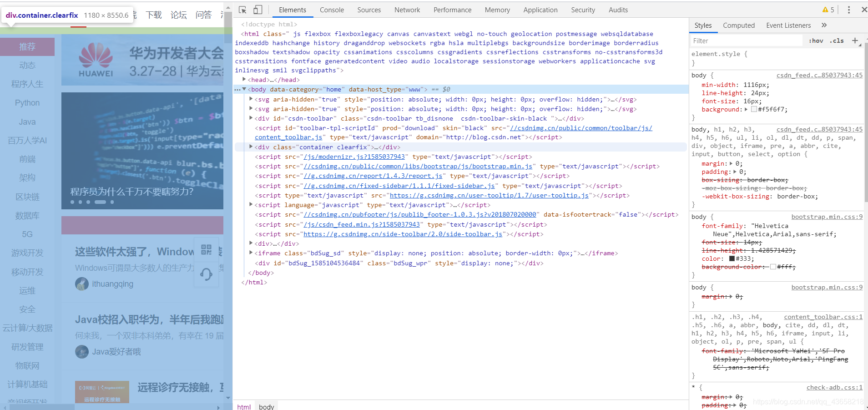Expand the margin shorthand under body, h1, h2
The height and width of the screenshot is (410, 868).
pyautogui.click(x=731, y=163)
